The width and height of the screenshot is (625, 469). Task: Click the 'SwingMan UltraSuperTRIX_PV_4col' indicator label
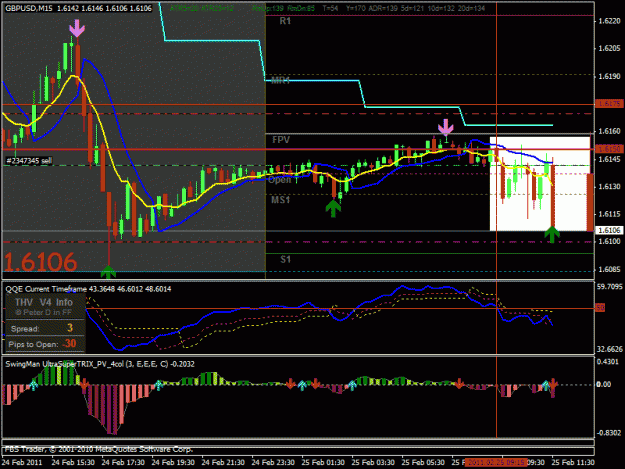(x=65, y=364)
